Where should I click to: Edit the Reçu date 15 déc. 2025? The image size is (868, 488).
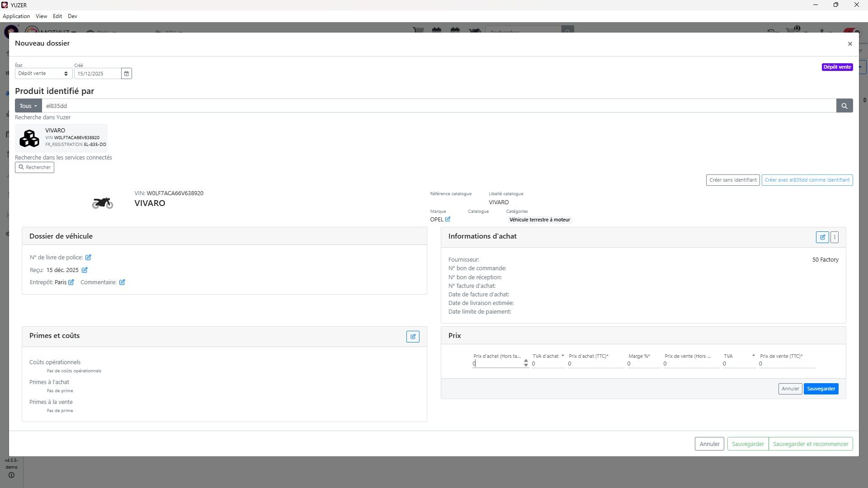[x=85, y=270]
